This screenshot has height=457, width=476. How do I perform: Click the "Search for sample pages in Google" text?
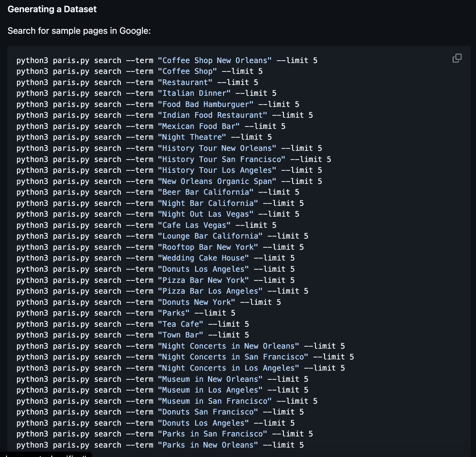[79, 31]
